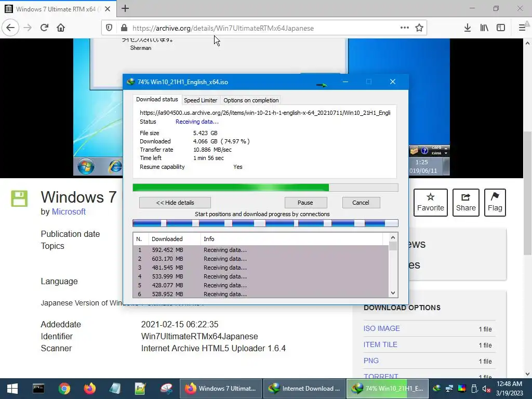532x399 pixels.
Task: Open network tray icon
Action: (449, 389)
